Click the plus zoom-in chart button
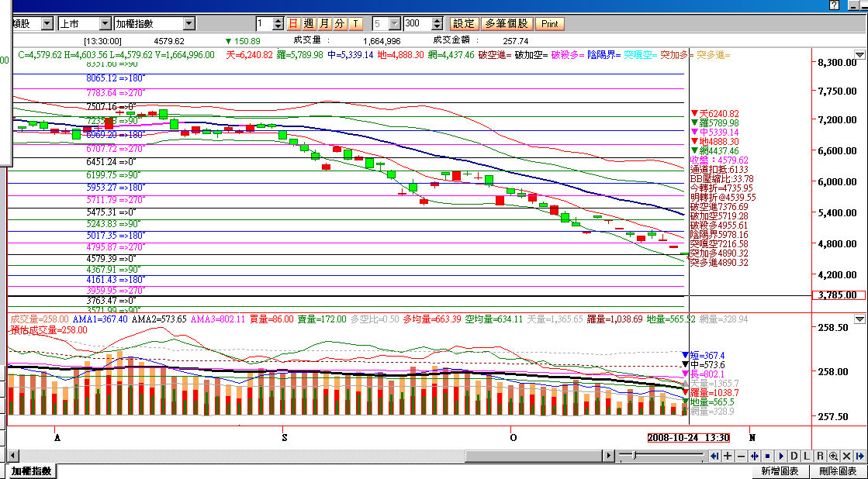 728,456
